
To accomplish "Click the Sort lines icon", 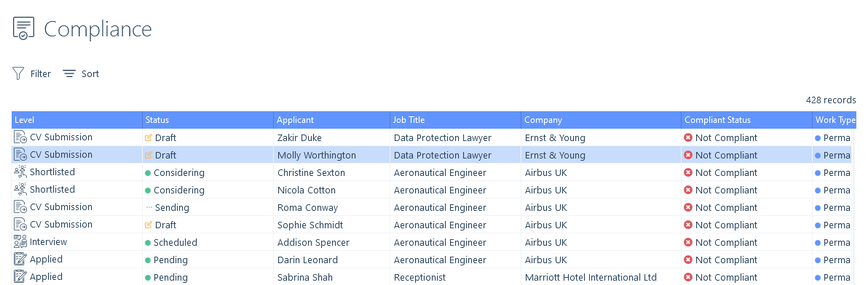I will 68,73.
